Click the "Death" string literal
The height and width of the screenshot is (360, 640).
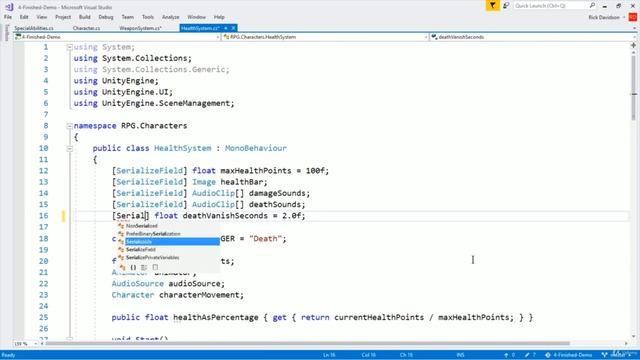coord(265,239)
